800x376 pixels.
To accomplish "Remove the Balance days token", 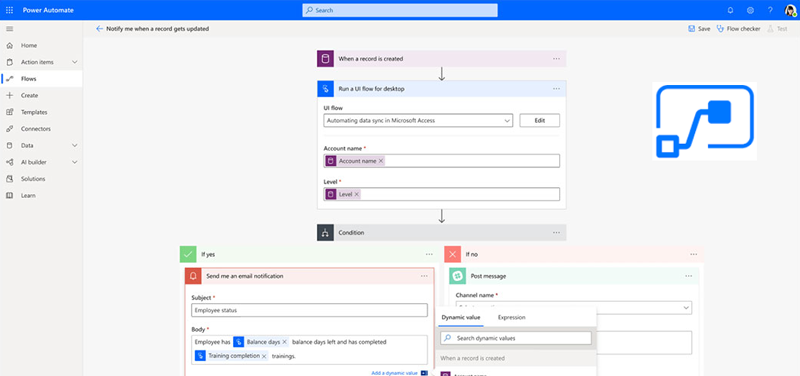I will [x=285, y=342].
